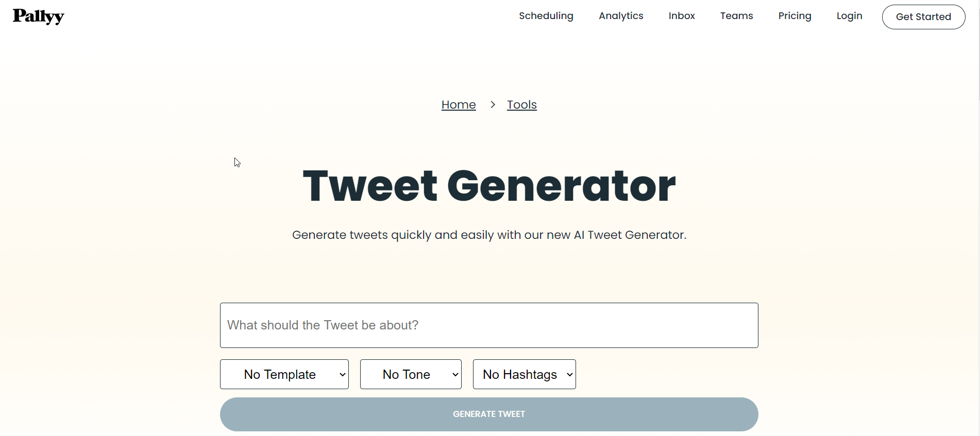Go to the Analytics page
The height and width of the screenshot is (436, 980).
click(x=620, y=16)
